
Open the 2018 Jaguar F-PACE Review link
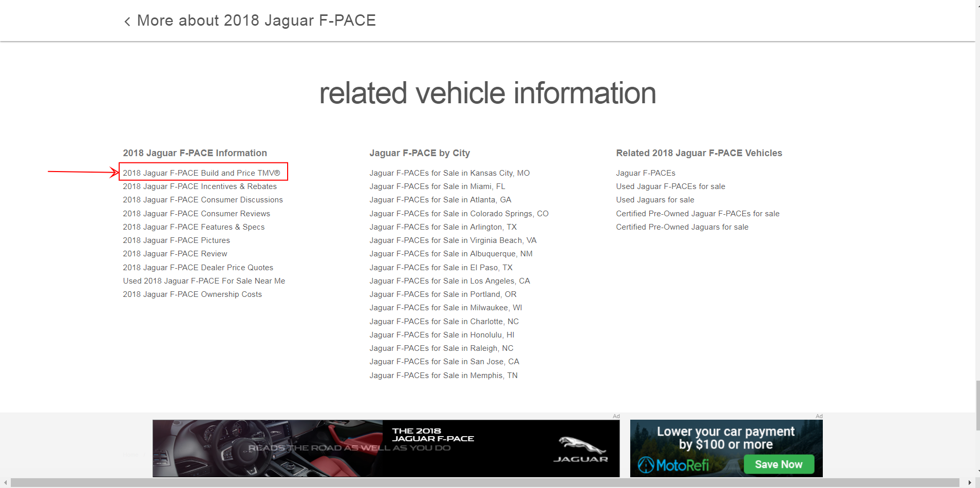point(175,254)
